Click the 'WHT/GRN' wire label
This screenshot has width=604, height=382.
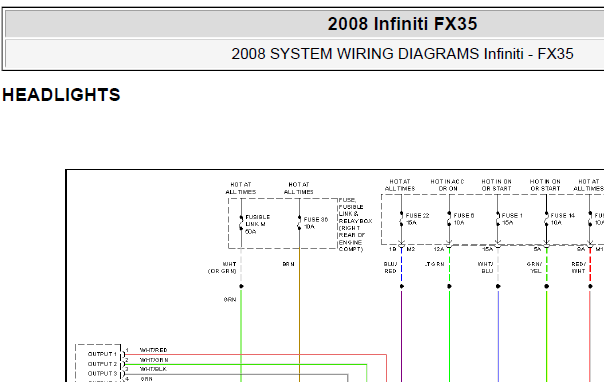click(x=154, y=360)
